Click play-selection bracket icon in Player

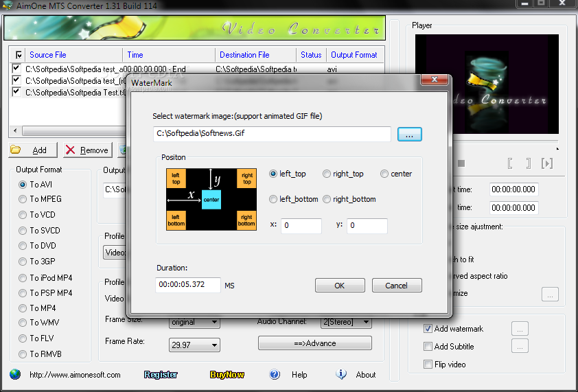pyautogui.click(x=547, y=163)
